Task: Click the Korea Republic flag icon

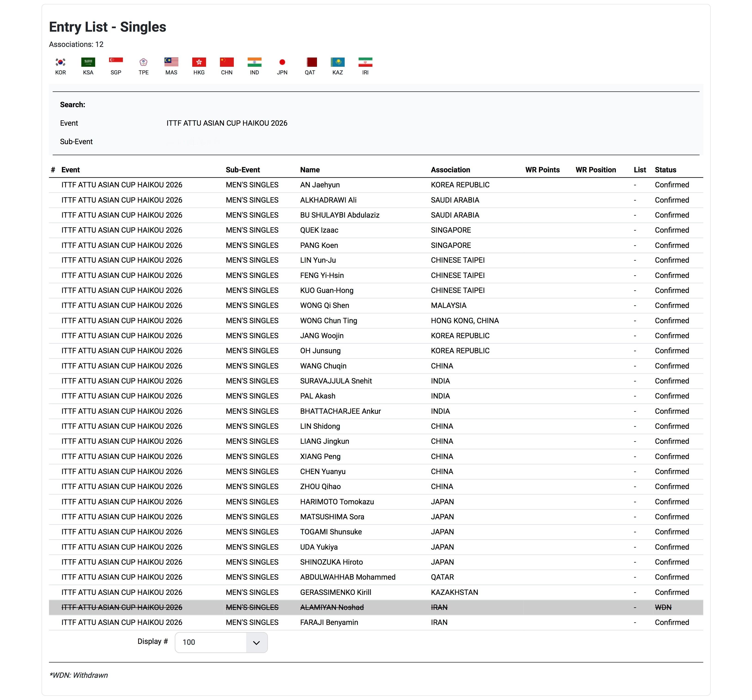Action: pos(61,62)
